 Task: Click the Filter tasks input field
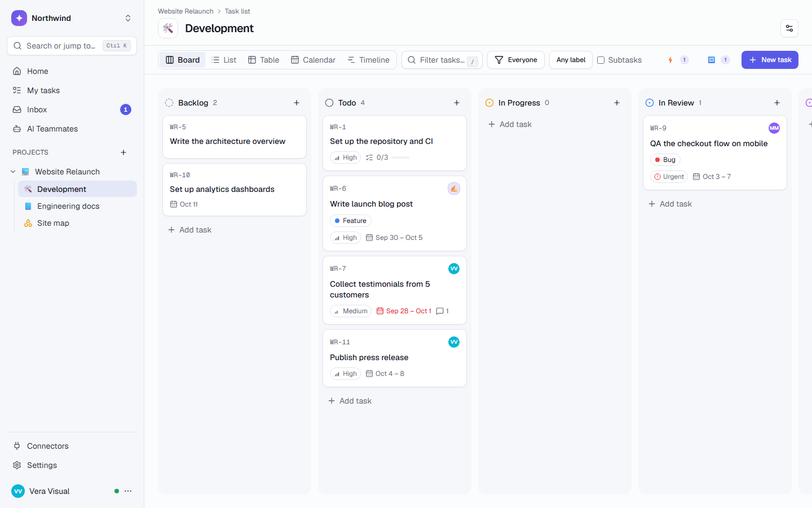point(442,60)
